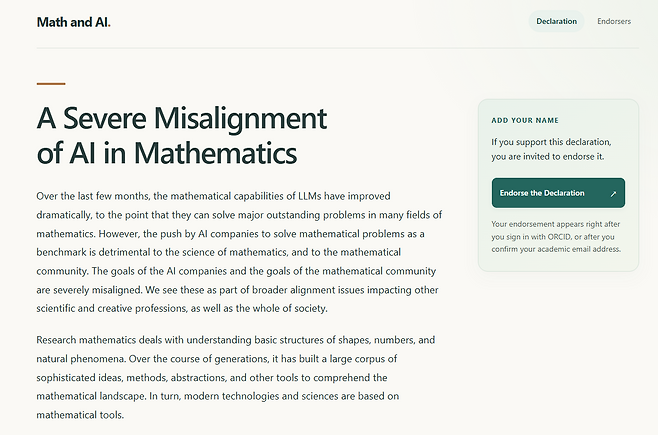Click 'confirm your academic email address' text

point(556,249)
